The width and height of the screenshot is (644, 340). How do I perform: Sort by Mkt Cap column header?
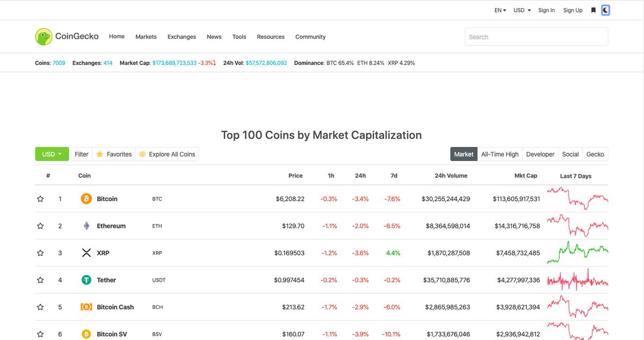(525, 176)
